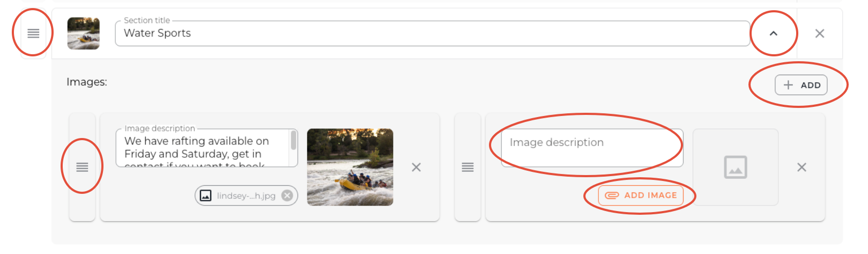Click the empty image card drag handle
The height and width of the screenshot is (254, 868).
point(468,167)
